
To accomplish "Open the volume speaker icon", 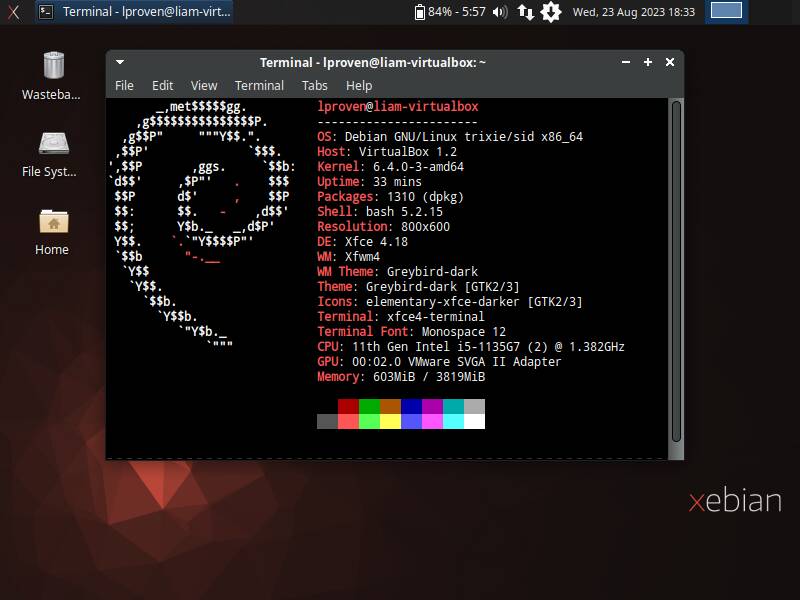I will coord(499,12).
